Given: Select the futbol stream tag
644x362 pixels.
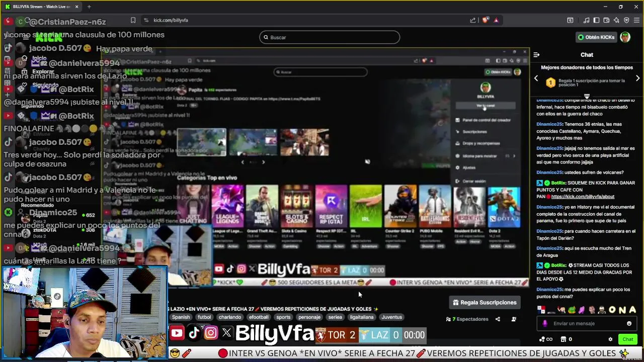Looking at the screenshot, I should click(x=204, y=317).
